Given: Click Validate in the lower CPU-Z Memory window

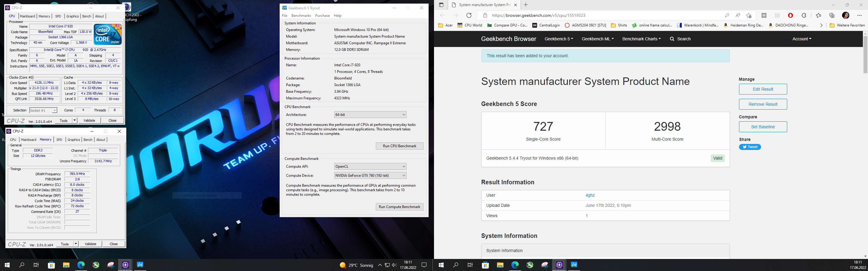Looking at the screenshot, I should [90, 244].
